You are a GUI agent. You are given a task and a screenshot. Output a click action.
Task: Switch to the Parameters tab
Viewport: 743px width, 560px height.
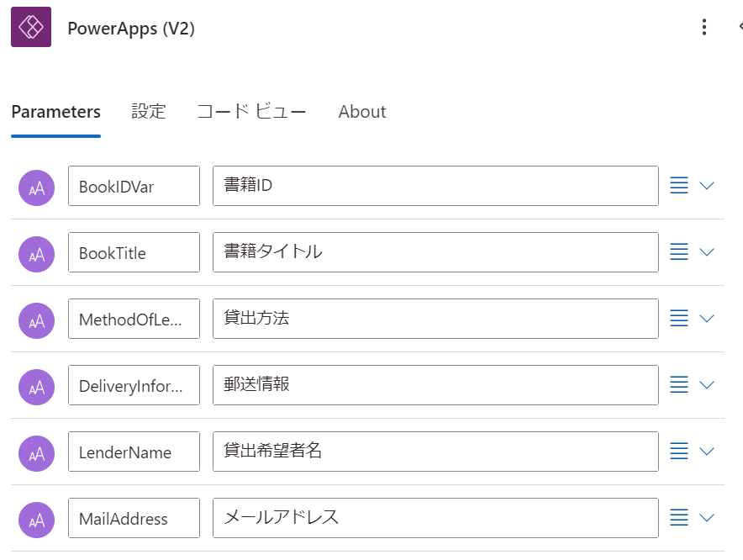coord(56,112)
